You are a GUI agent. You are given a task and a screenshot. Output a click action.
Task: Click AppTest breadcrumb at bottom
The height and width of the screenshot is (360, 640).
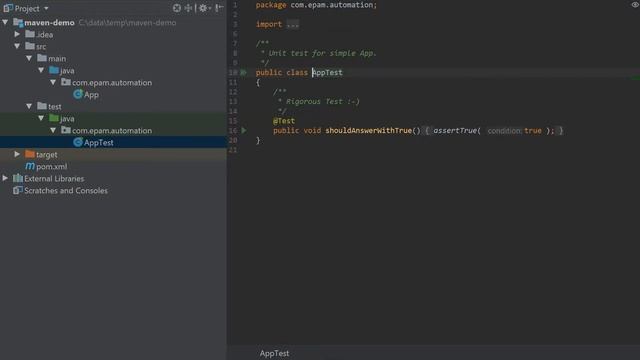point(274,353)
